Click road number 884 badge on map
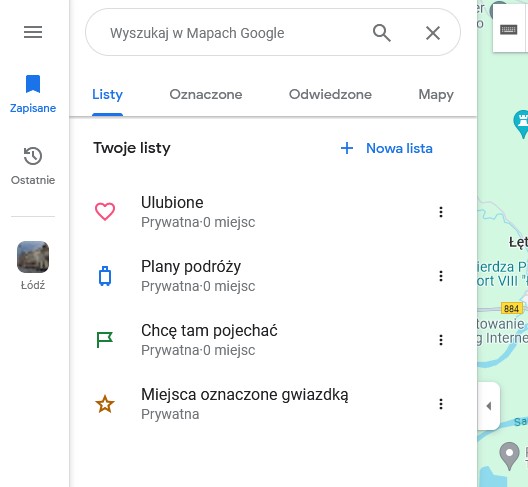The height and width of the screenshot is (487, 528). point(512,309)
